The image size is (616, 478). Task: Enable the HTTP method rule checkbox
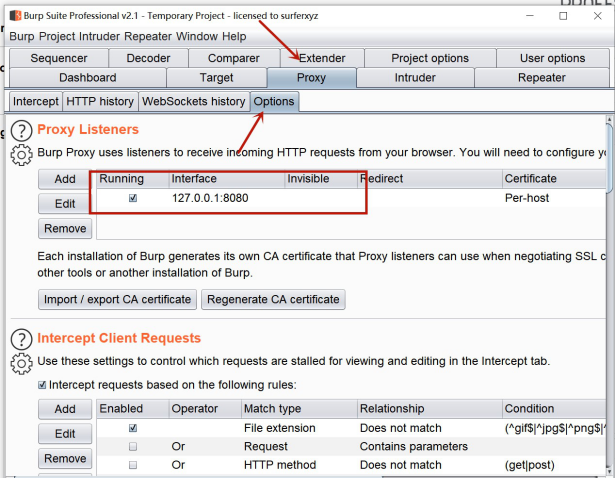click(133, 465)
